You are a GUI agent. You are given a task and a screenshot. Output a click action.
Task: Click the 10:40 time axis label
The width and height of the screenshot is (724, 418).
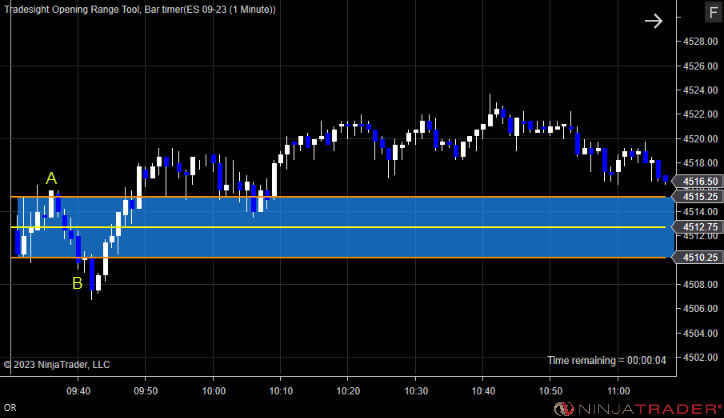coord(483,391)
